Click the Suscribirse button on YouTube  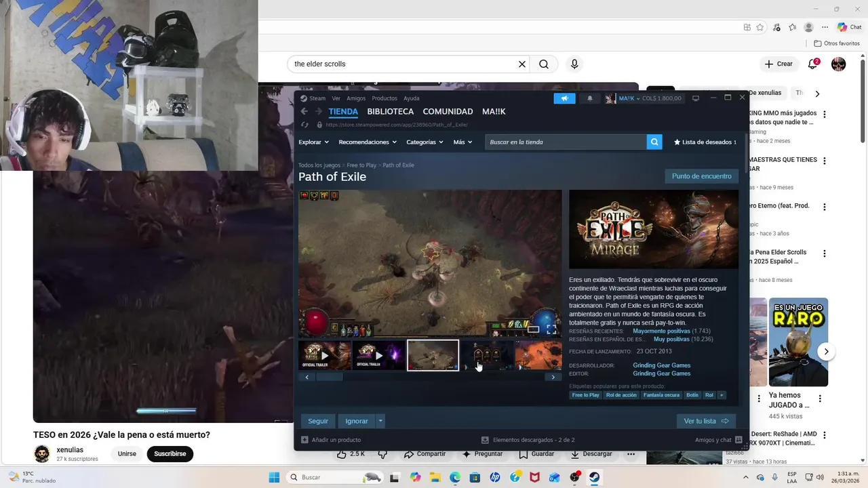[x=170, y=453]
